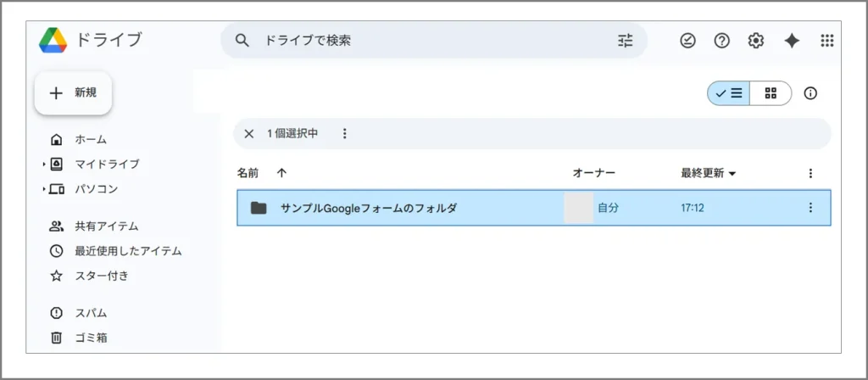868x380 pixels.
Task: Switch to list layout view
Action: pyautogui.click(x=729, y=93)
